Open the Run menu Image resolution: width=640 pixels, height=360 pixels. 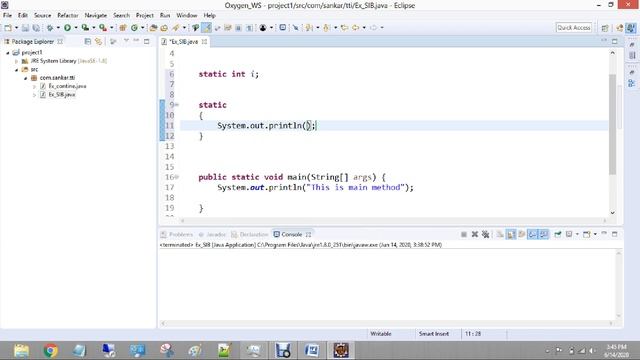pos(165,15)
